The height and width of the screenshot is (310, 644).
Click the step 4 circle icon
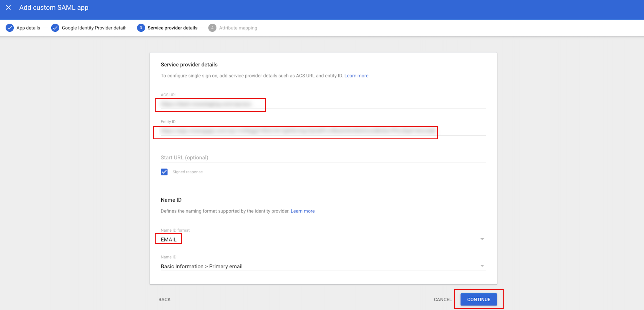(212, 28)
